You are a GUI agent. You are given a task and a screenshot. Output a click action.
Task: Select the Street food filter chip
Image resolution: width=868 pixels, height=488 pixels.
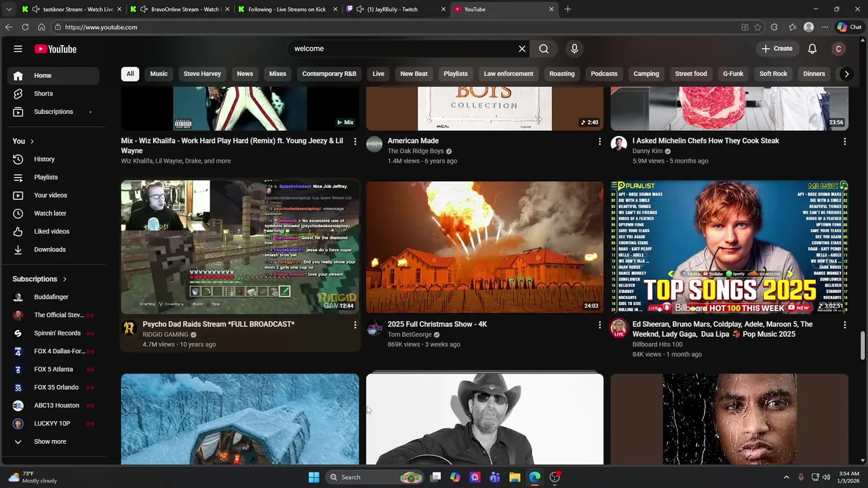click(x=691, y=74)
